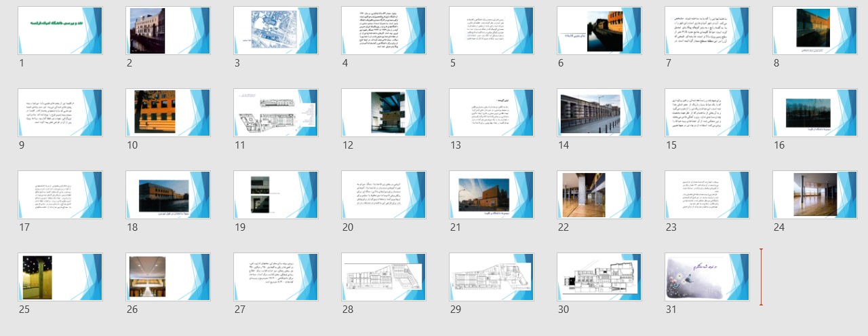The height and width of the screenshot is (336, 868).
Task: Select slide 19 with black images
Action: pyautogui.click(x=276, y=195)
